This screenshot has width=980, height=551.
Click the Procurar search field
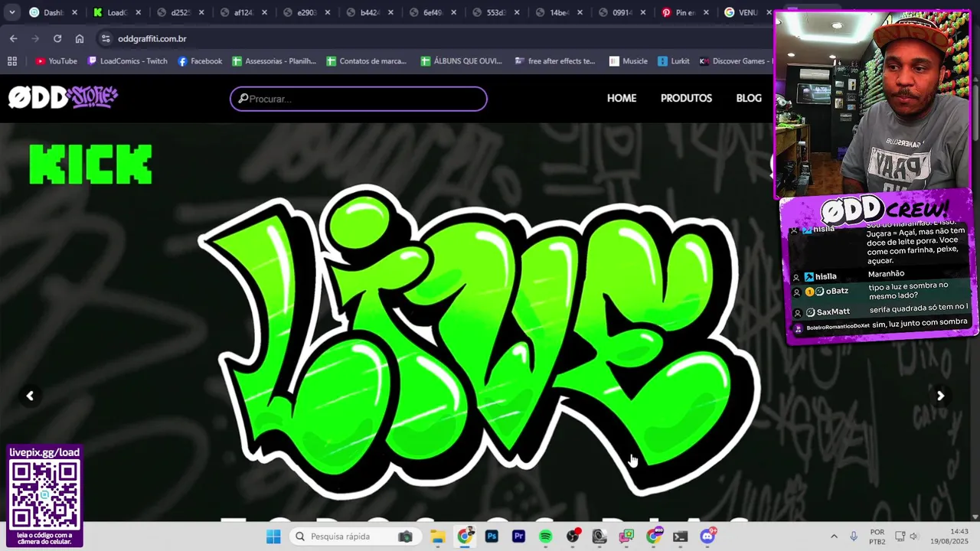pyautogui.click(x=358, y=99)
